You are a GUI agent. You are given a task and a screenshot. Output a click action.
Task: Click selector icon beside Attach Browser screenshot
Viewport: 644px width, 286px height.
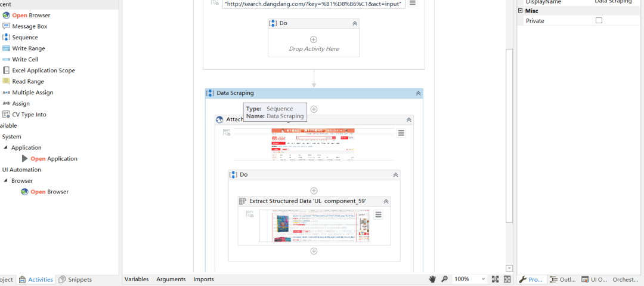pos(227,133)
